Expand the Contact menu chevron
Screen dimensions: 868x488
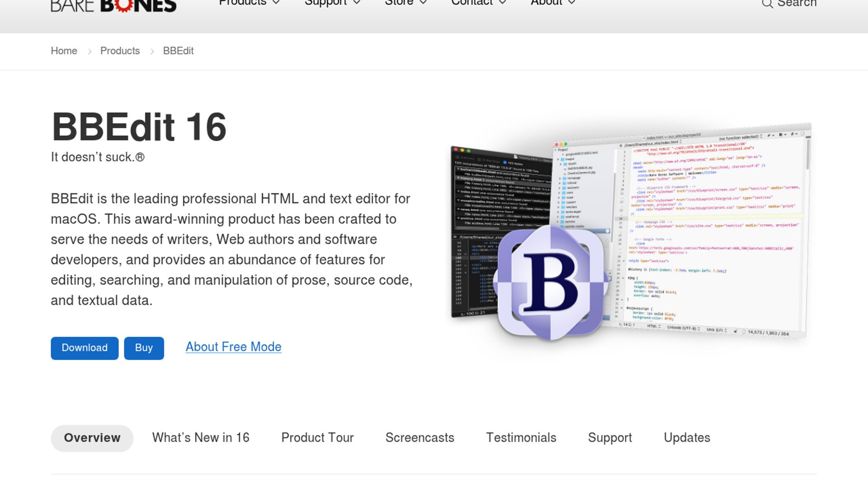[503, 3]
